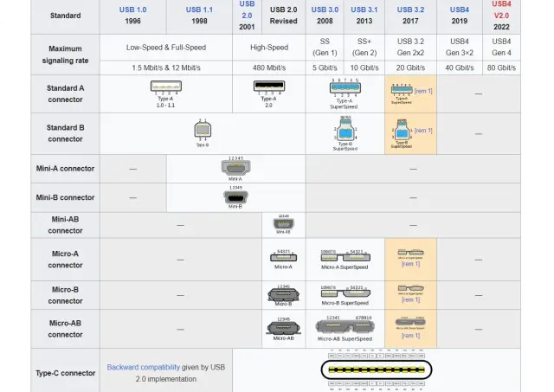Open the USB 3.0 header link
Viewport: 554px width, 392px height.
coord(325,10)
